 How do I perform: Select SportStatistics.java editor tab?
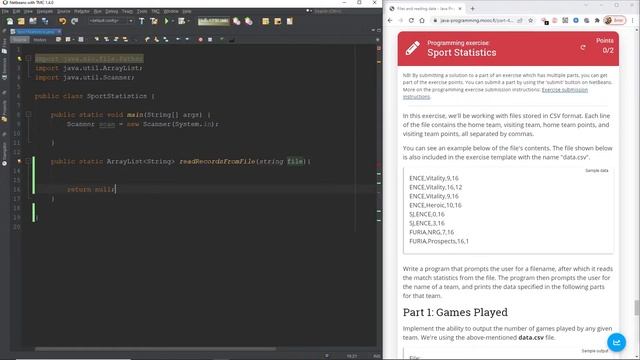[36, 31]
